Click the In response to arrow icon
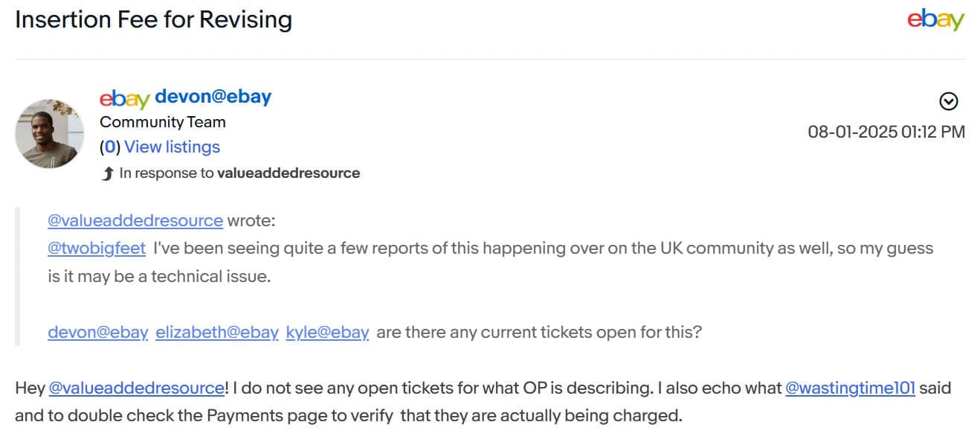The height and width of the screenshot is (445, 980). click(108, 173)
